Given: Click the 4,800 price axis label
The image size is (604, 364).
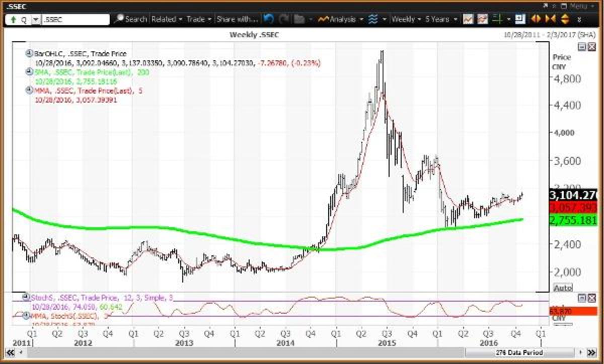Looking at the screenshot, I should point(566,78).
